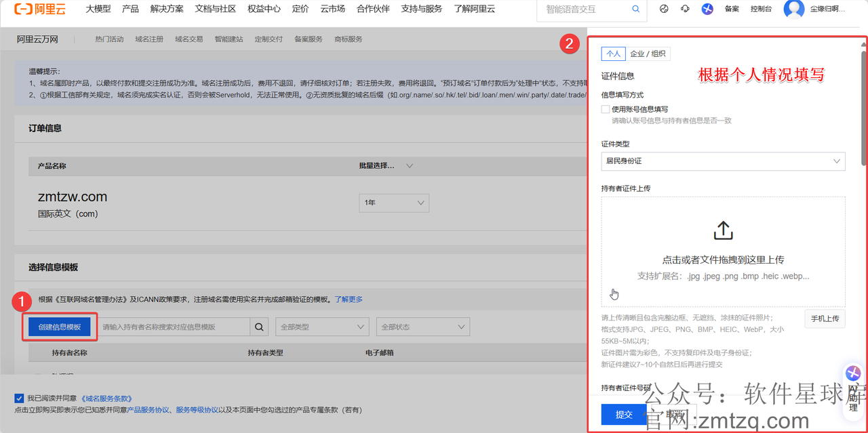Open the 支持与服务 menu
The image size is (868, 433).
(x=422, y=9)
